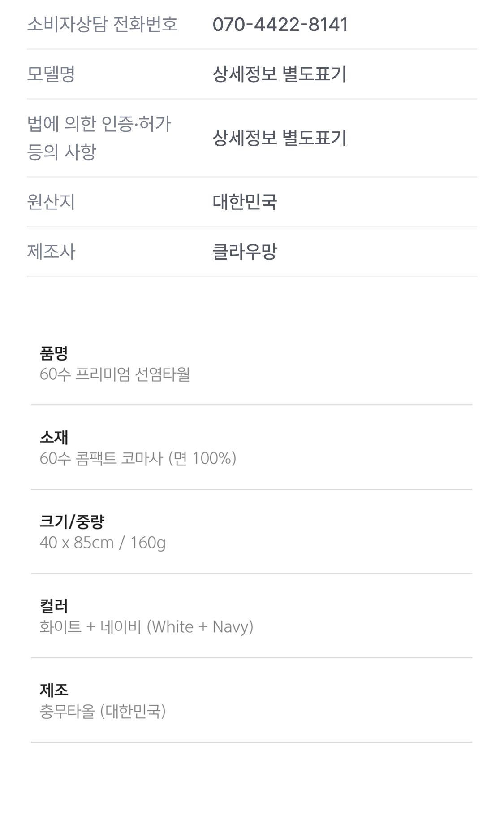The image size is (504, 830).
Task: Click 상세정보 별도표기 in the 모델명 row
Action: (280, 74)
